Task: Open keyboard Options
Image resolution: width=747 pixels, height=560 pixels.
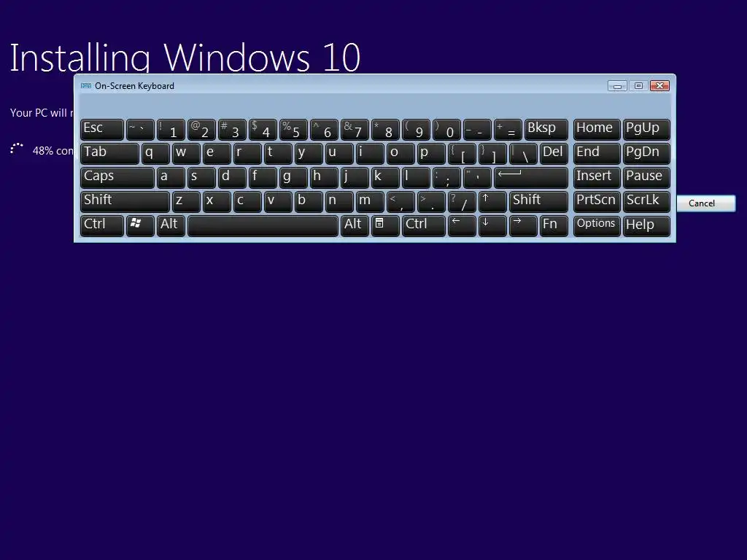Action: (597, 225)
